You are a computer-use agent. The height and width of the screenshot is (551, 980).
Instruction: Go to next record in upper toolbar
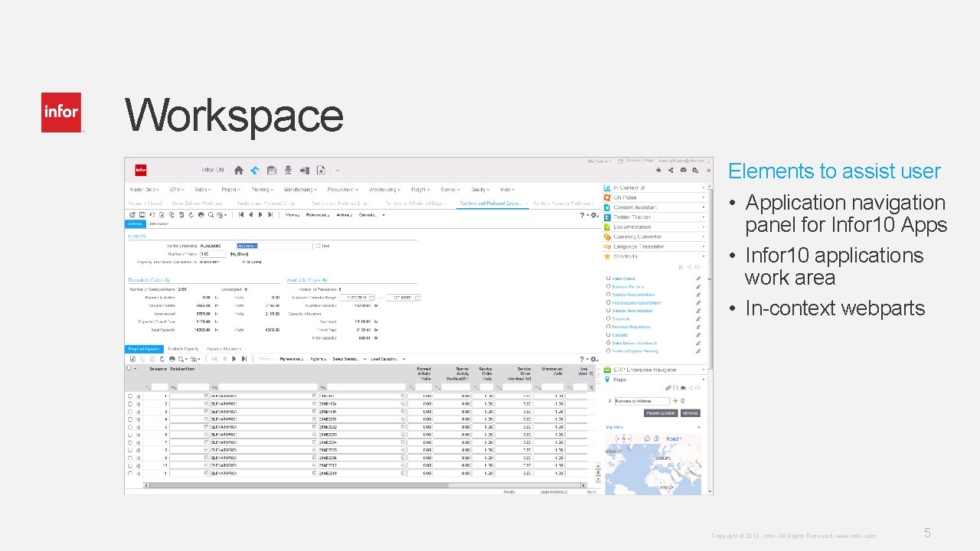click(x=260, y=215)
